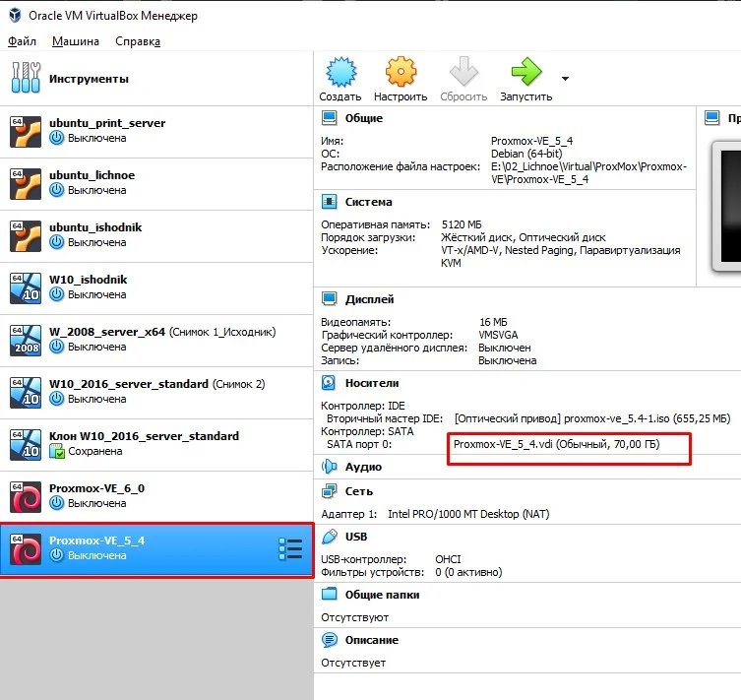The height and width of the screenshot is (700, 741).
Task: Click the Proxmox-VE_5_4 Debian icon
Action: [26, 549]
